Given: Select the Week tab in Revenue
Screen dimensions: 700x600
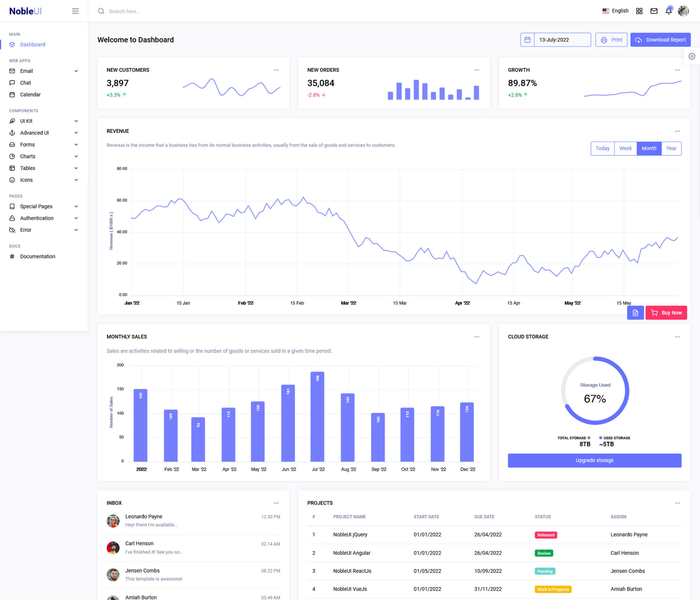Looking at the screenshot, I should pos(625,148).
